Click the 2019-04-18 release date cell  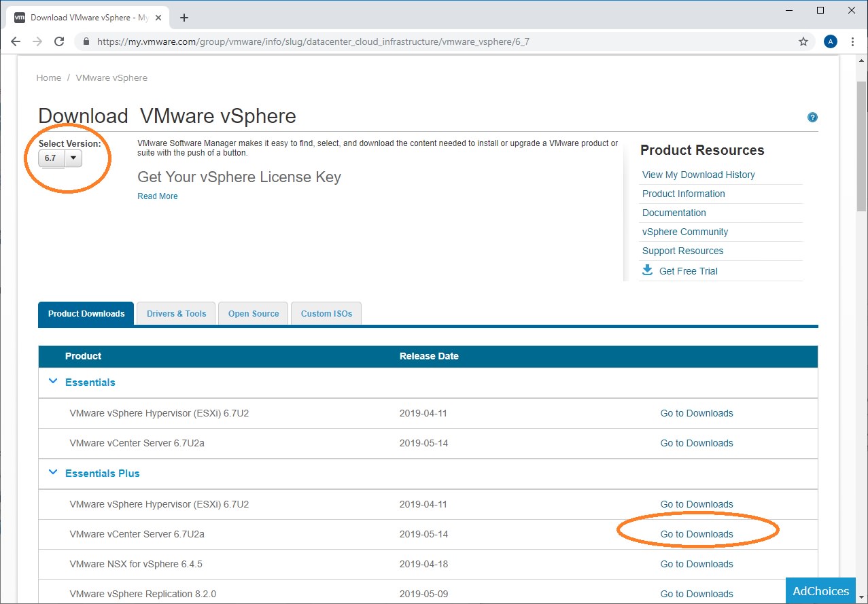pyautogui.click(x=423, y=564)
